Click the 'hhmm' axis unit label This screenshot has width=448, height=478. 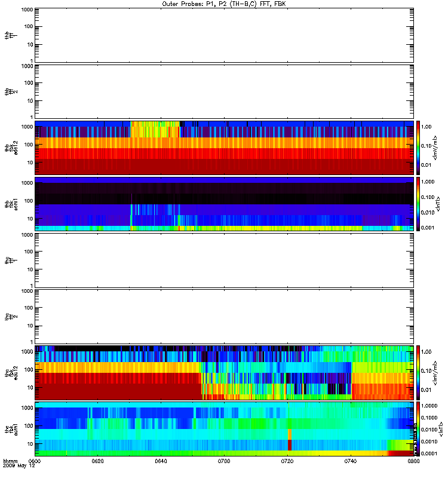(x=10, y=461)
